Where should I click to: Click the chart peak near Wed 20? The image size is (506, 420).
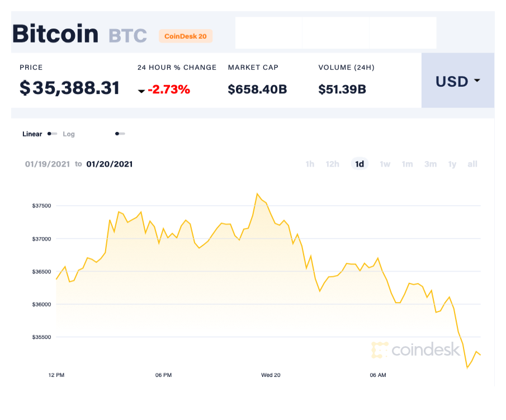pyautogui.click(x=258, y=193)
